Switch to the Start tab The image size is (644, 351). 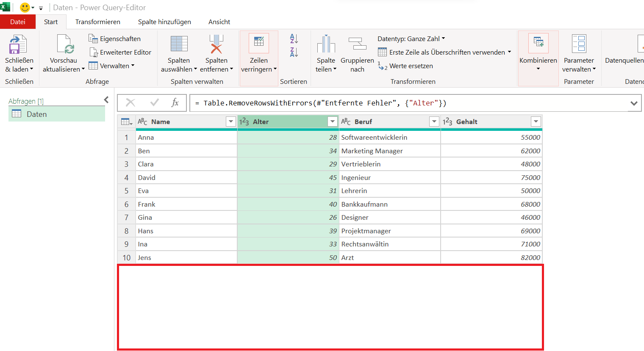[x=51, y=22]
